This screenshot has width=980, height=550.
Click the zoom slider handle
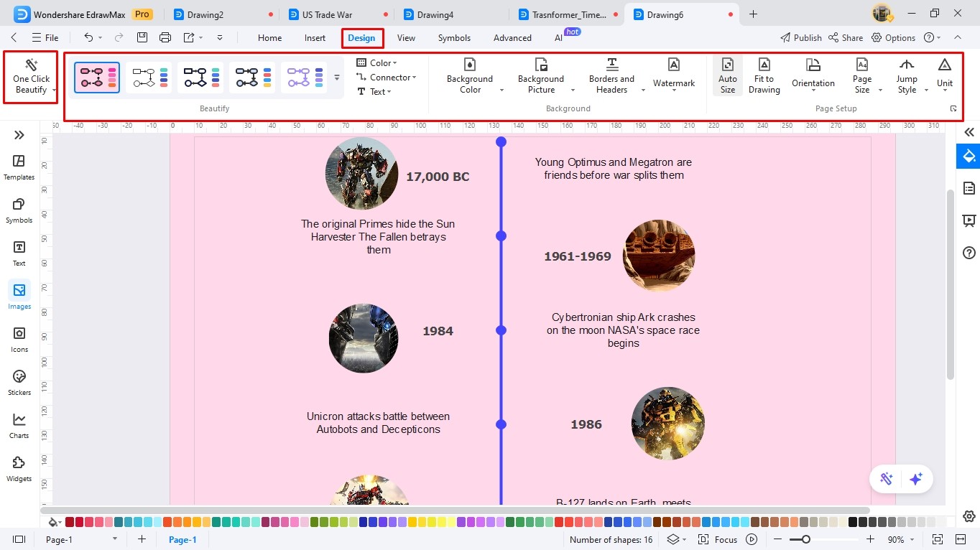[806, 539]
